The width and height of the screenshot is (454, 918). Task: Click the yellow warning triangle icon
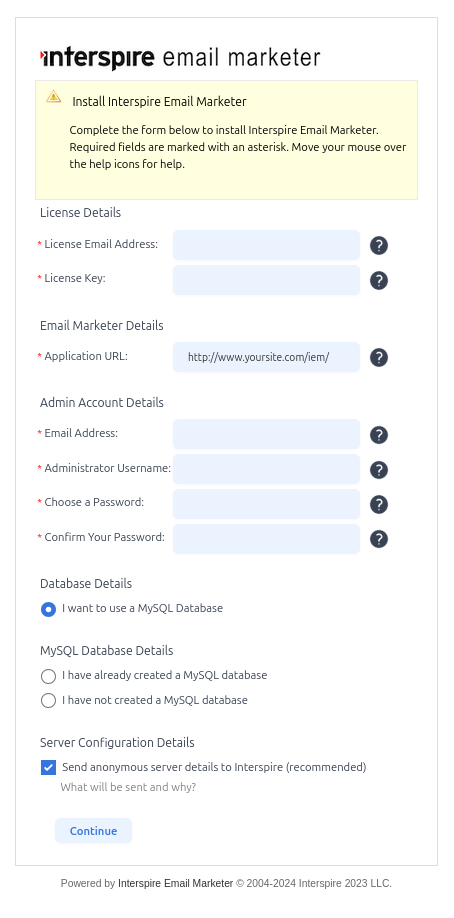[x=53, y=97]
